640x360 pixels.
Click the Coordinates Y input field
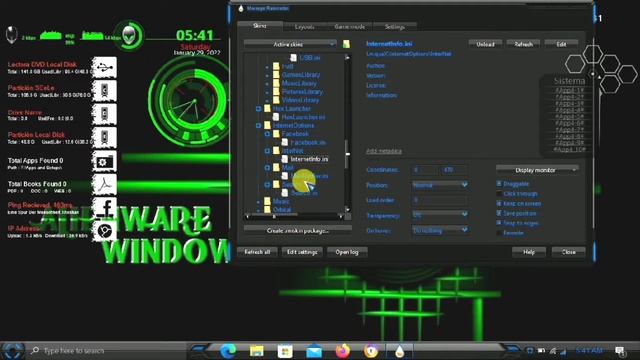pos(454,170)
